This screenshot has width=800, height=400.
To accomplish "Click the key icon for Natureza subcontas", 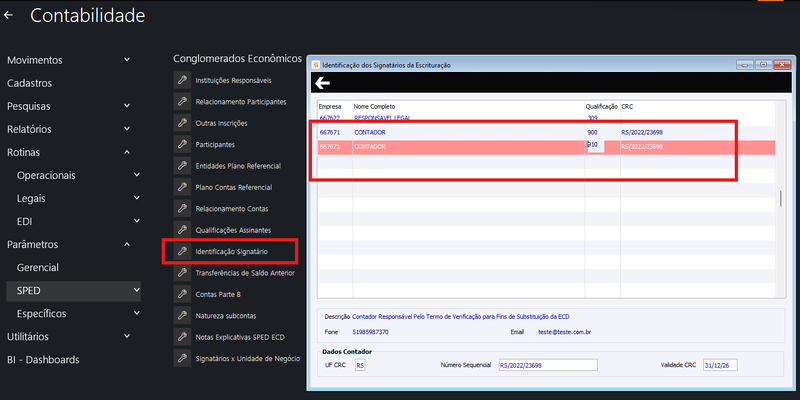I will 182,316.
